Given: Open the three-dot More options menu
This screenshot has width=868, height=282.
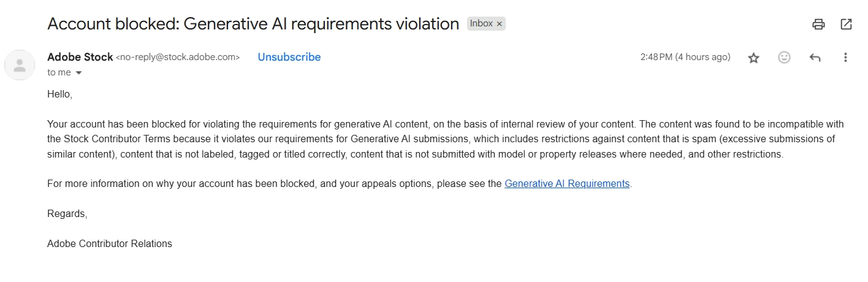Looking at the screenshot, I should (845, 57).
